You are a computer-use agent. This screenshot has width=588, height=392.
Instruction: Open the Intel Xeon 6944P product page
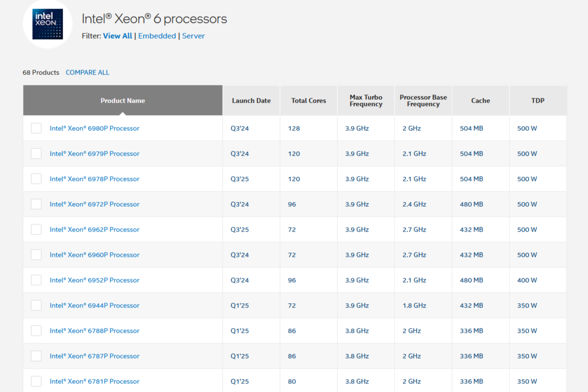click(x=94, y=305)
